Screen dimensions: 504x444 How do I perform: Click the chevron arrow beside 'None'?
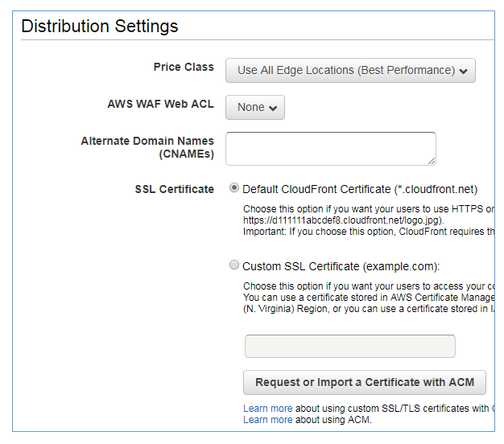coord(273,108)
